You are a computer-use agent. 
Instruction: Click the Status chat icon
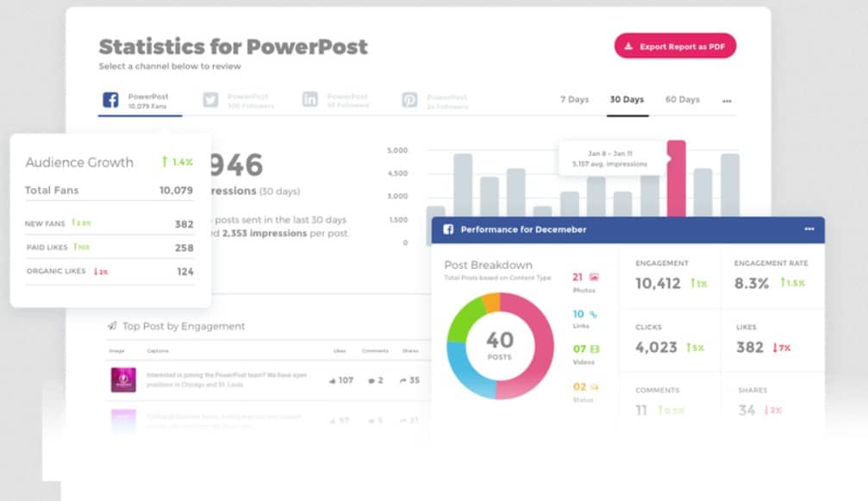click(x=594, y=386)
